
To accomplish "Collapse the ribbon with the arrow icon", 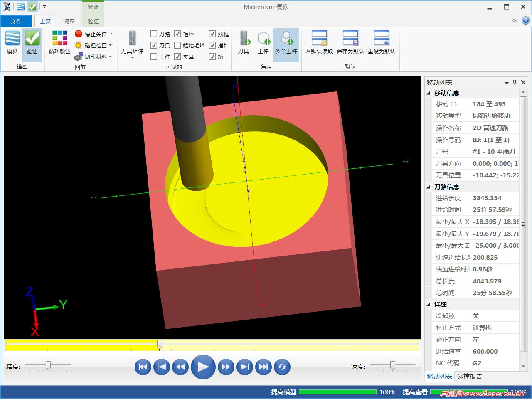I will pyautogui.click(x=514, y=21).
